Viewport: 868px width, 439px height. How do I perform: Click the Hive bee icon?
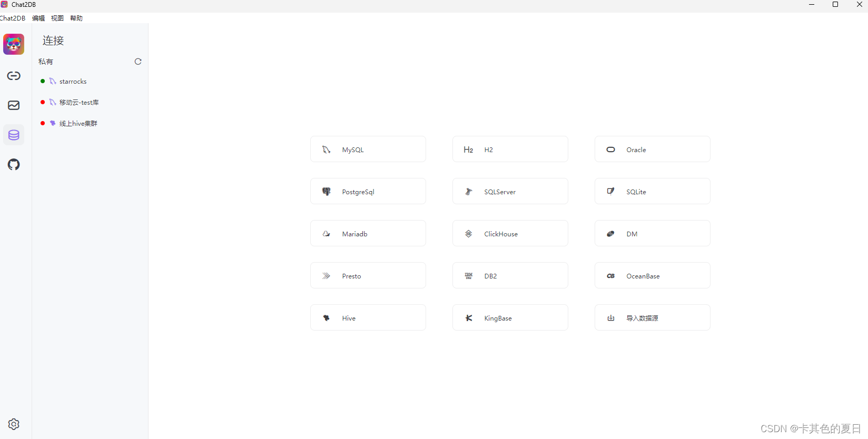pyautogui.click(x=327, y=318)
